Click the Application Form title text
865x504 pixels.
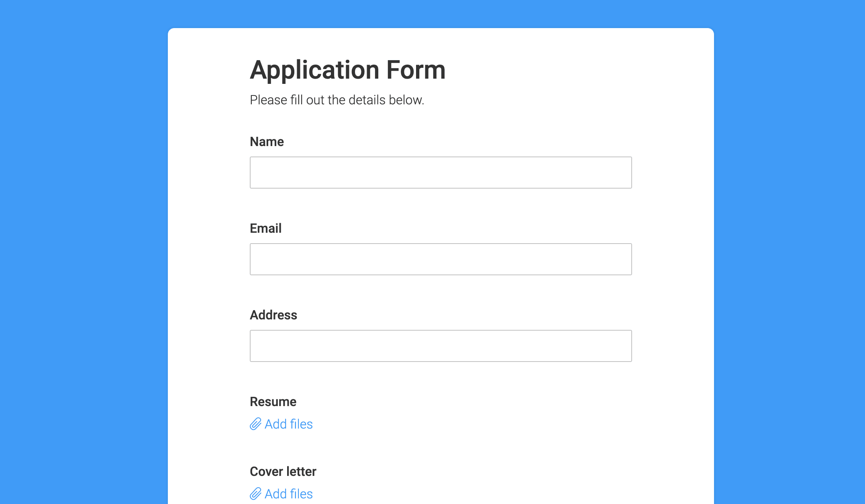click(x=347, y=69)
